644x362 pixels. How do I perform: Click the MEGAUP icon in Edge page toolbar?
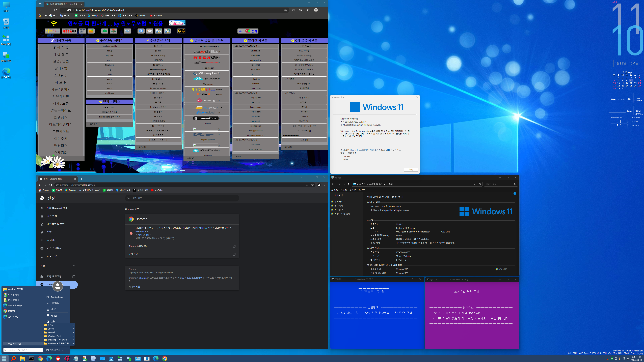point(69,31)
